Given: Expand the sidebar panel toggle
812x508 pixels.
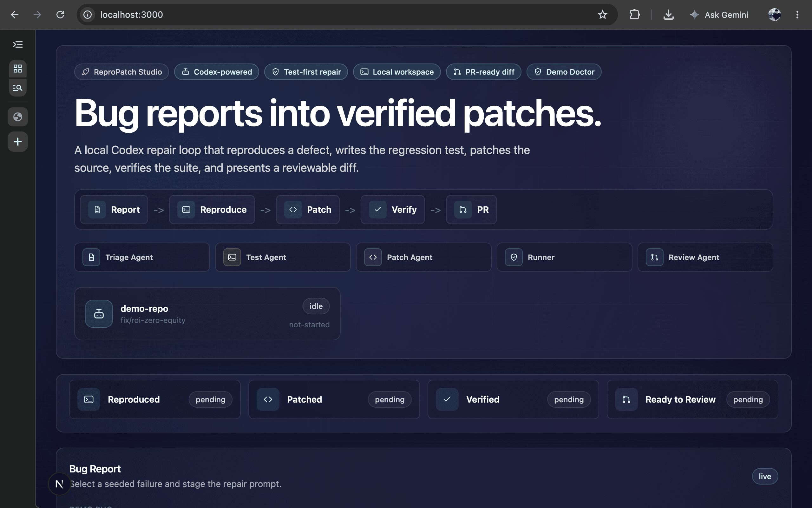Looking at the screenshot, I should [18, 44].
